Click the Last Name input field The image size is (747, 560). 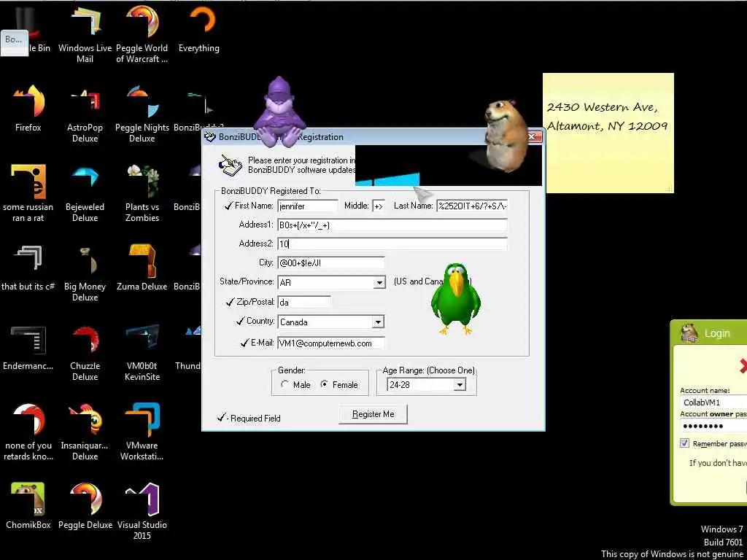472,206
